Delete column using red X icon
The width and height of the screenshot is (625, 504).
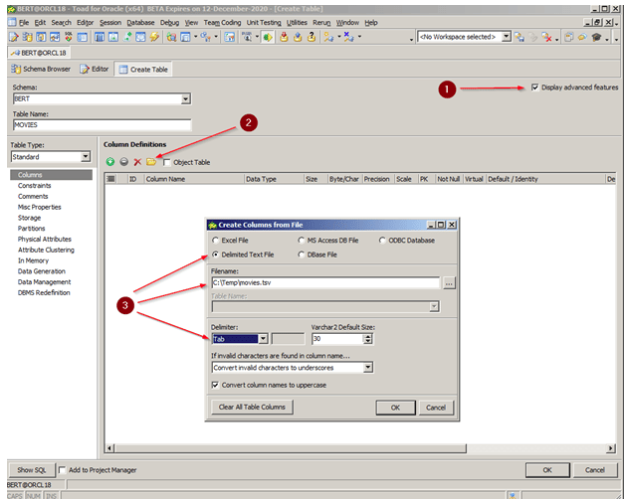coord(138,162)
